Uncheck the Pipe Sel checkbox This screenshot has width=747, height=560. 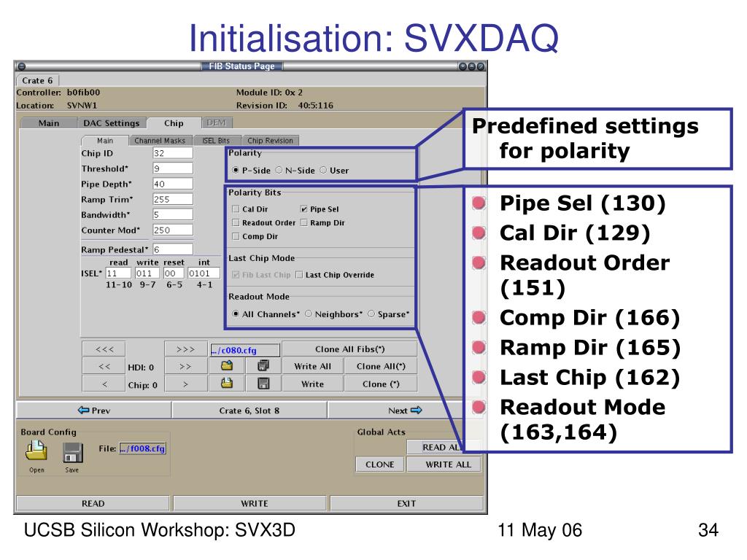tap(303, 209)
